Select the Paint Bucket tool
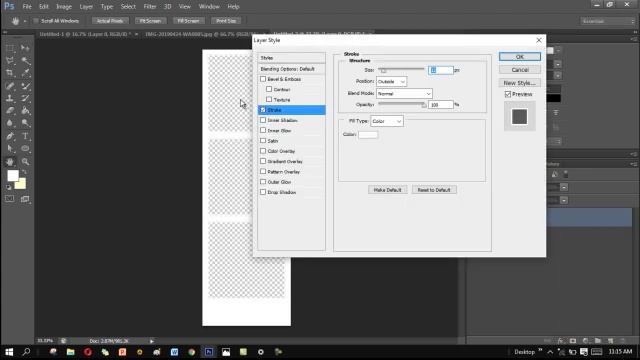640x360 pixels. tap(25, 111)
